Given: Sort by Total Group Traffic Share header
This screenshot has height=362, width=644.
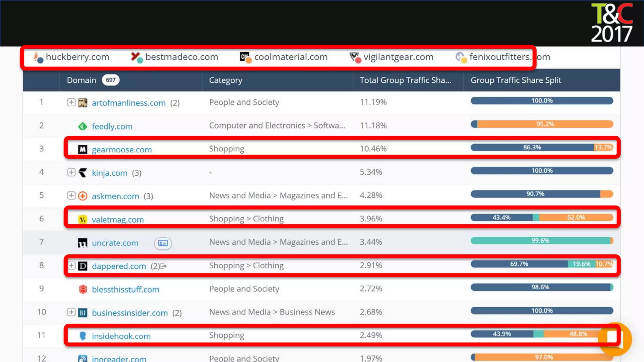Looking at the screenshot, I should (405, 80).
